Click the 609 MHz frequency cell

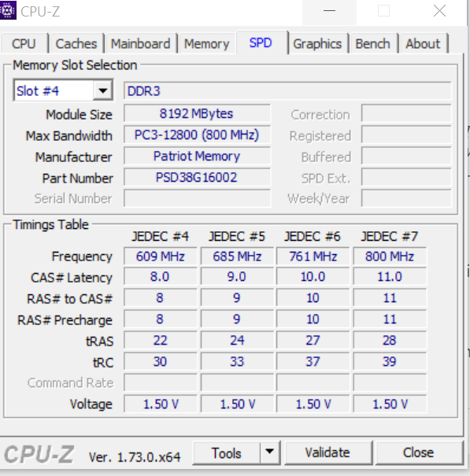coord(160,256)
